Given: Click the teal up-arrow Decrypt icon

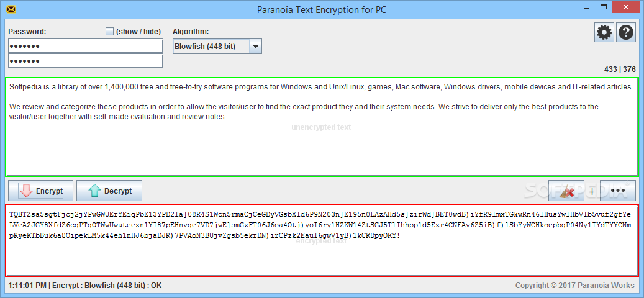Looking at the screenshot, I should (94, 191).
